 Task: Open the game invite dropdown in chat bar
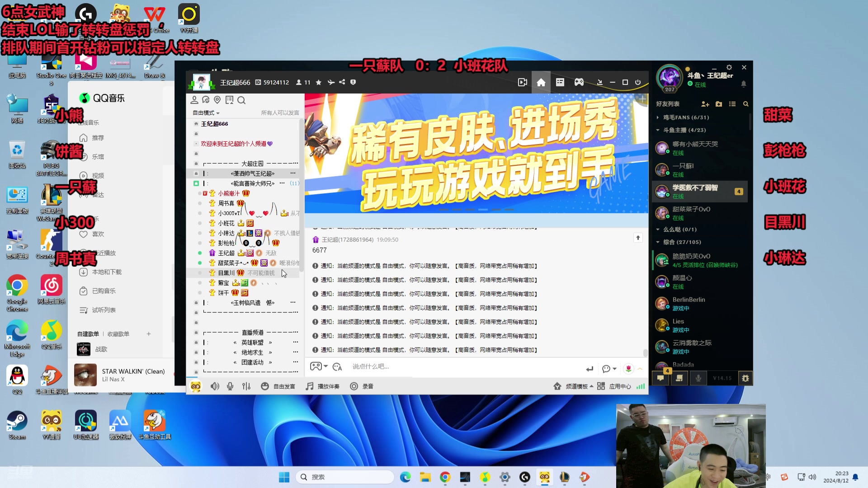point(319,366)
